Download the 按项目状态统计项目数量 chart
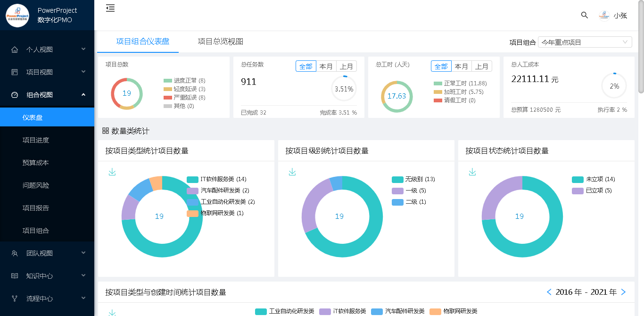Viewport: 644px width, 316px height. (x=472, y=172)
